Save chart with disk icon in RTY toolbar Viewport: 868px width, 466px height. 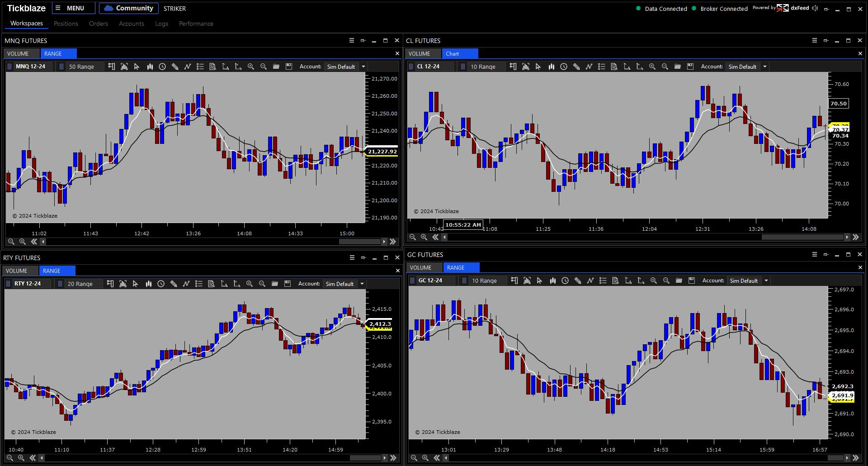pyautogui.click(x=288, y=284)
